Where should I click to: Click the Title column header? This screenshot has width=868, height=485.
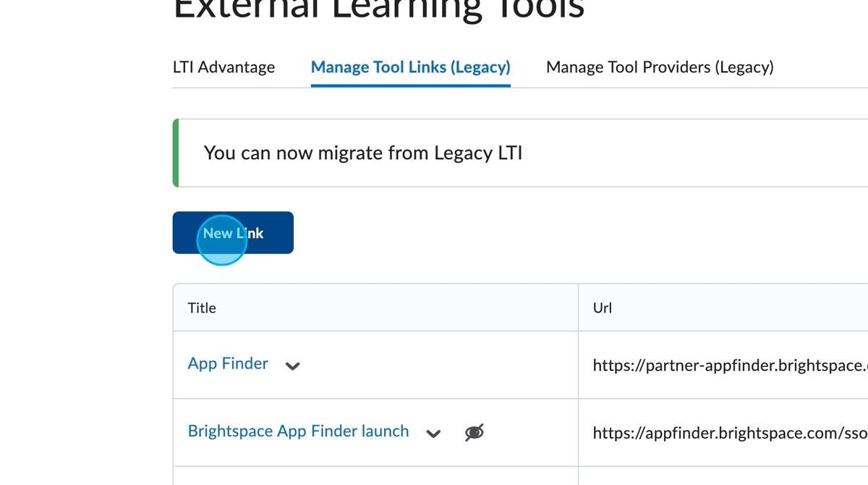(202, 308)
